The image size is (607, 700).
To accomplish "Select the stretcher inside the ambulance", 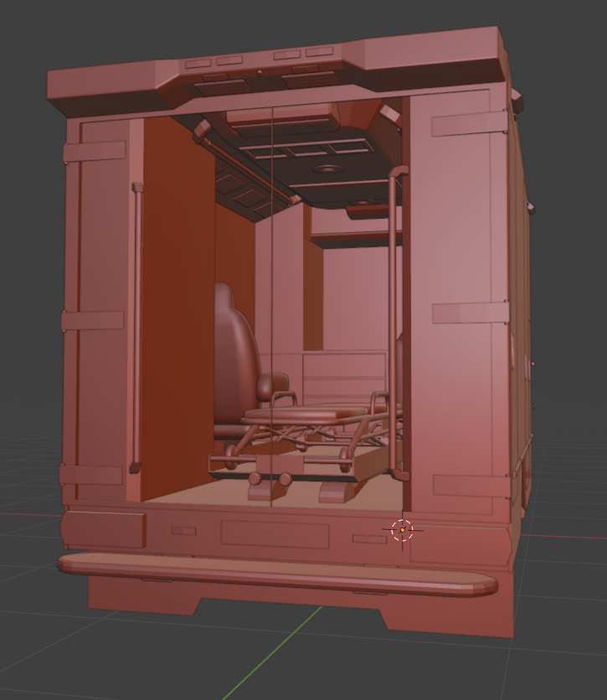I will (x=315, y=430).
